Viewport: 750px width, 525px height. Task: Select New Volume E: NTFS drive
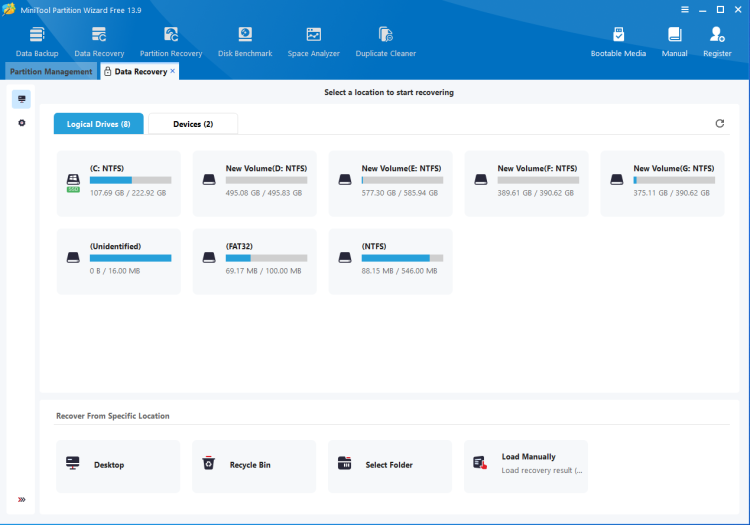pyautogui.click(x=390, y=184)
